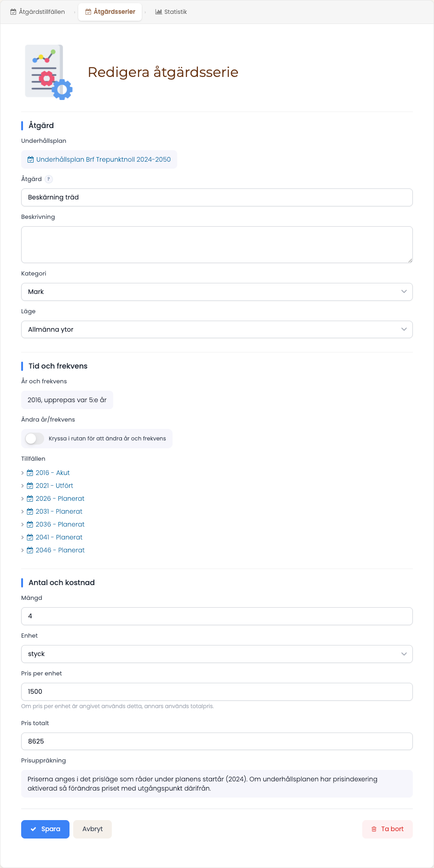Open the Enhet dropdown showing styck
The height and width of the screenshot is (868, 434).
[217, 654]
